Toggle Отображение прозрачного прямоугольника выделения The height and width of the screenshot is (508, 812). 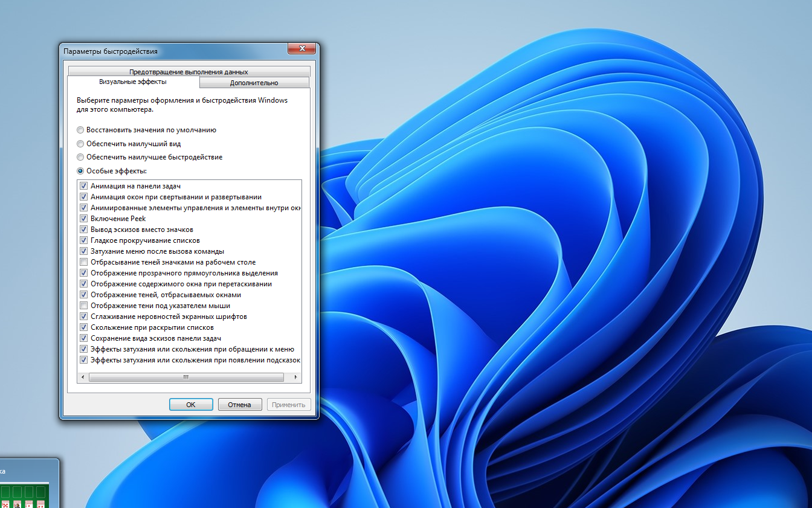(83, 273)
